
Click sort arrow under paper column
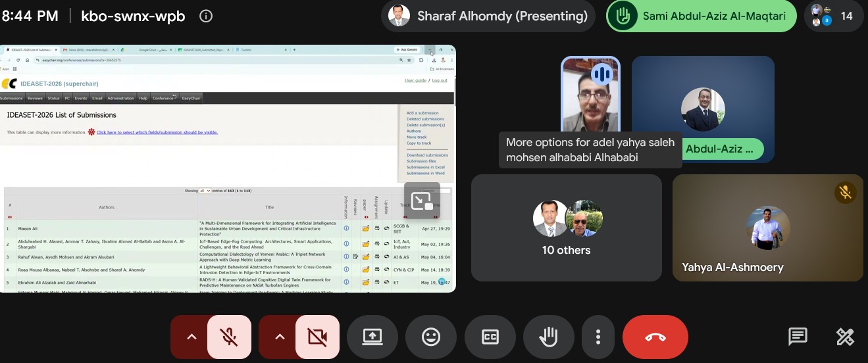point(366,217)
